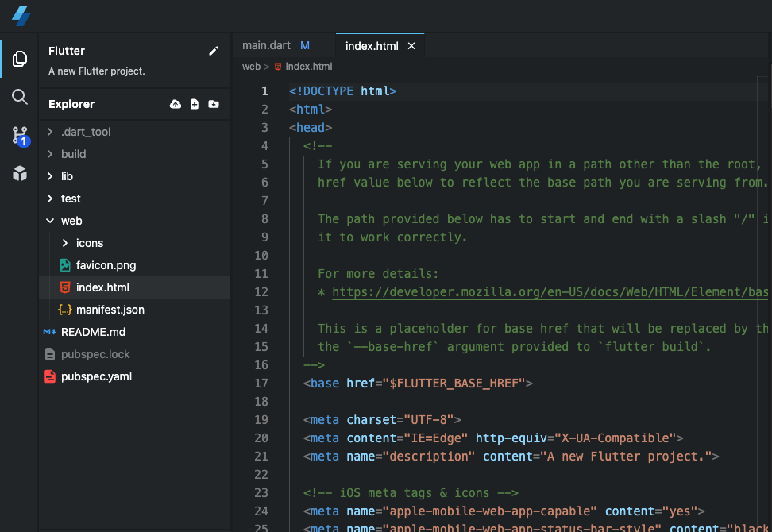
Task: Expand the lib folder chevron
Action: [50, 176]
